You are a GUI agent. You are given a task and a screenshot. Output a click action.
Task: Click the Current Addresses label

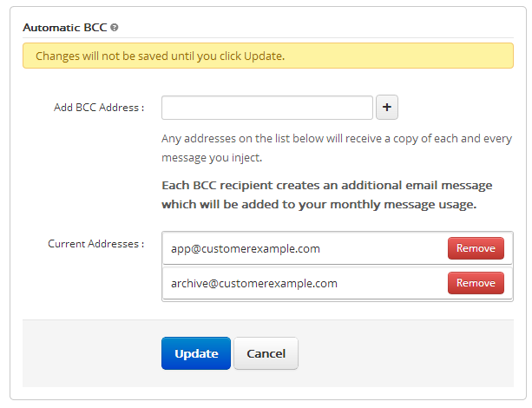pos(96,244)
